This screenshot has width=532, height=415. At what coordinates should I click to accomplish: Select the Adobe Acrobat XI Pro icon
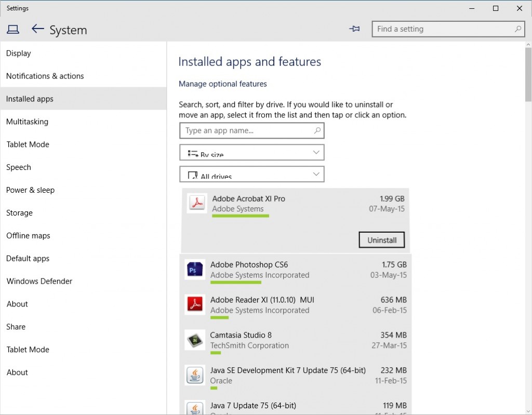point(197,203)
